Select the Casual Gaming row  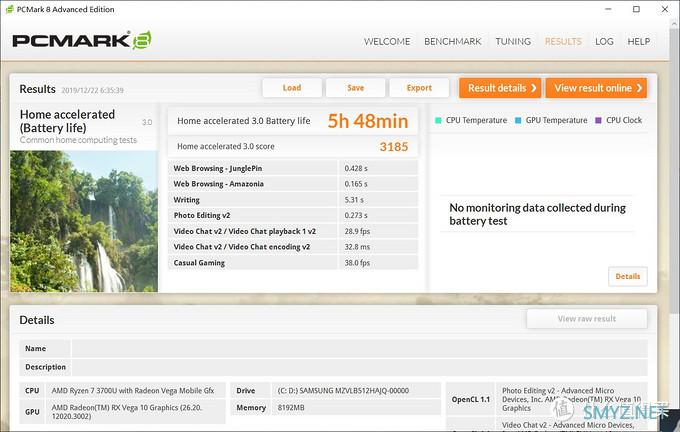293,262
